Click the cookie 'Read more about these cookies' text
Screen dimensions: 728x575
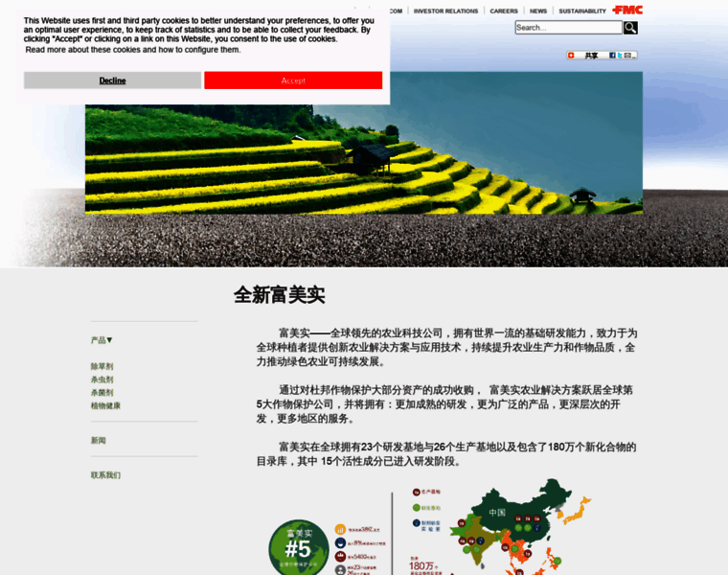point(133,50)
